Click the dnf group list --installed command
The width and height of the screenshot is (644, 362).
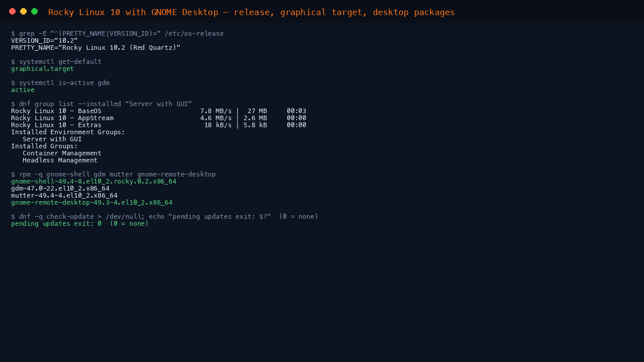pyautogui.click(x=102, y=104)
